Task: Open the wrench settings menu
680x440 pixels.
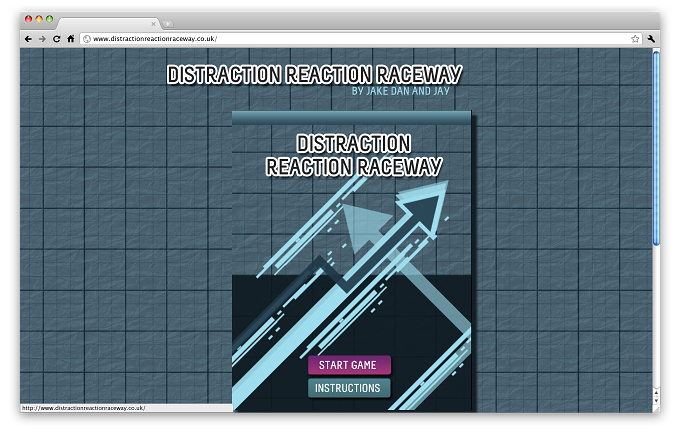Action: (x=651, y=39)
